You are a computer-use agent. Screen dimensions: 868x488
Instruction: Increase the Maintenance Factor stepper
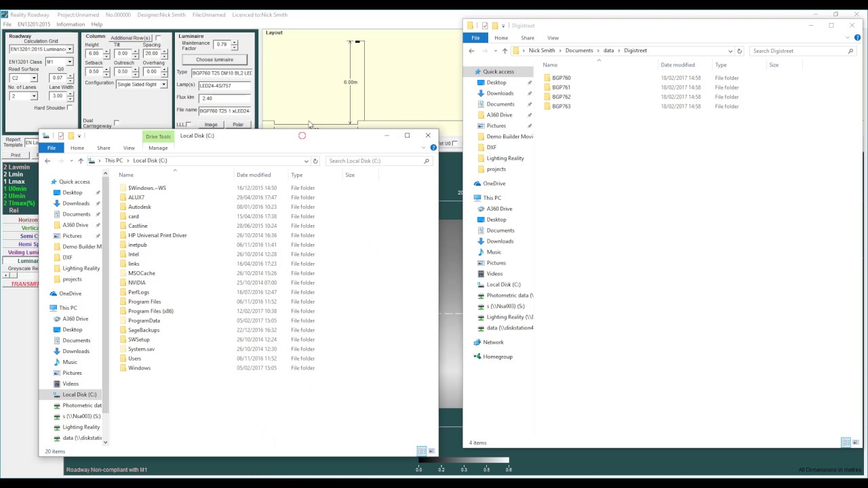234,42
